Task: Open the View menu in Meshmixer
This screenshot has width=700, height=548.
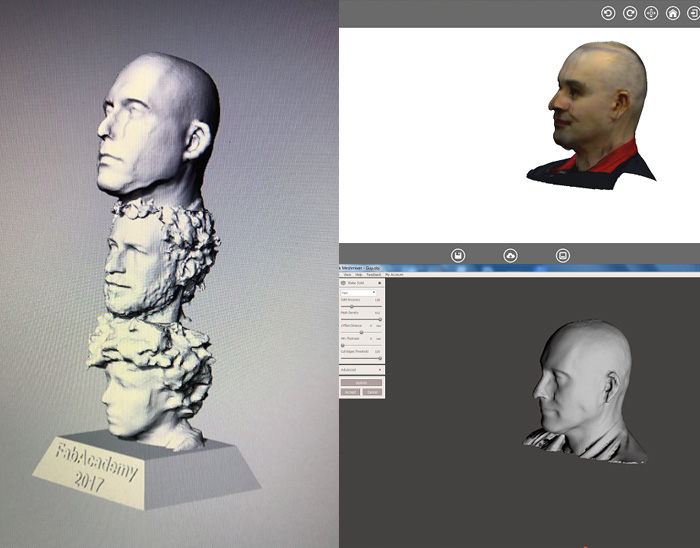Action: (x=347, y=274)
